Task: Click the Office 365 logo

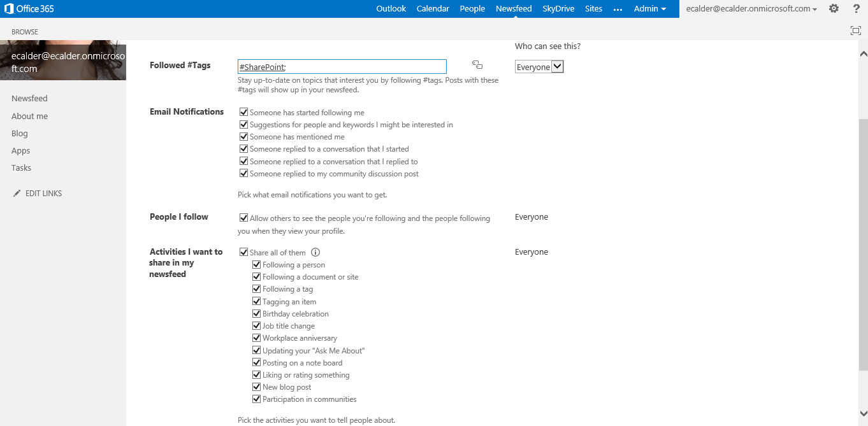Action: [29, 9]
